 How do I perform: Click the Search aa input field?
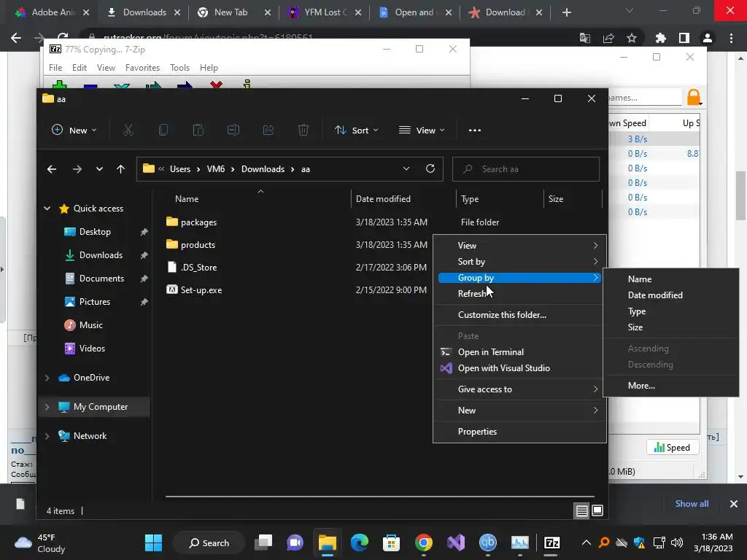point(525,169)
